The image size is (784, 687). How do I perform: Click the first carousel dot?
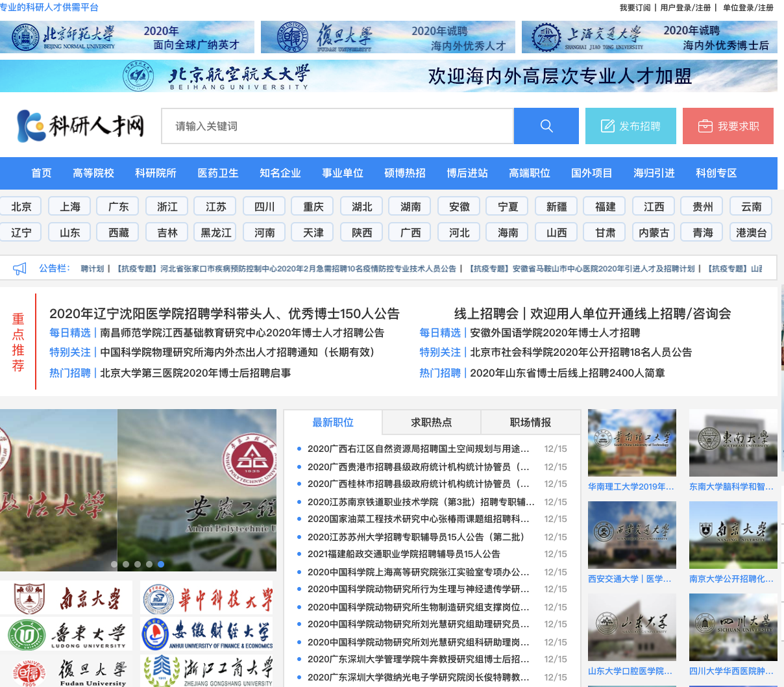coord(114,564)
